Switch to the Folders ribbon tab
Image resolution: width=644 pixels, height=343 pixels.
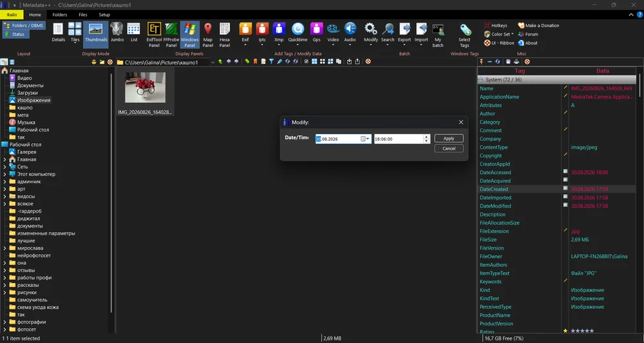pyautogui.click(x=59, y=14)
